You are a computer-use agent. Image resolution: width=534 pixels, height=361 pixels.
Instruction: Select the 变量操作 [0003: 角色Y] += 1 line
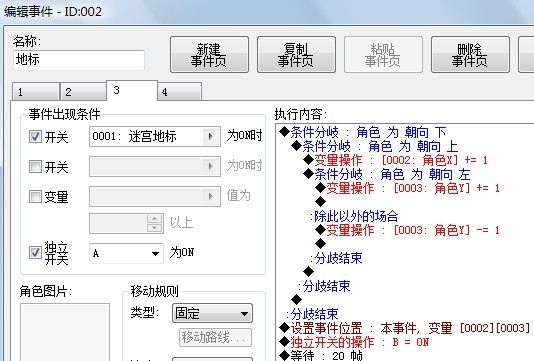pyautogui.click(x=407, y=188)
